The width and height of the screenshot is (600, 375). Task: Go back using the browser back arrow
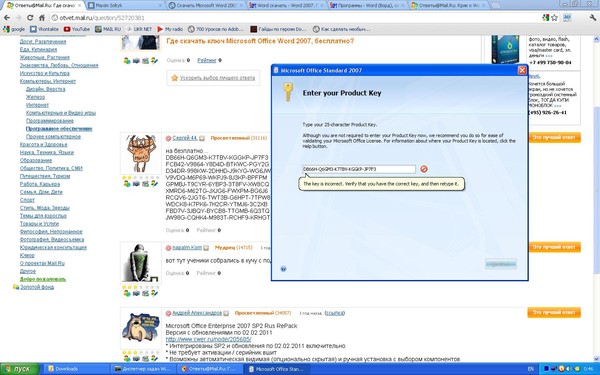point(7,18)
